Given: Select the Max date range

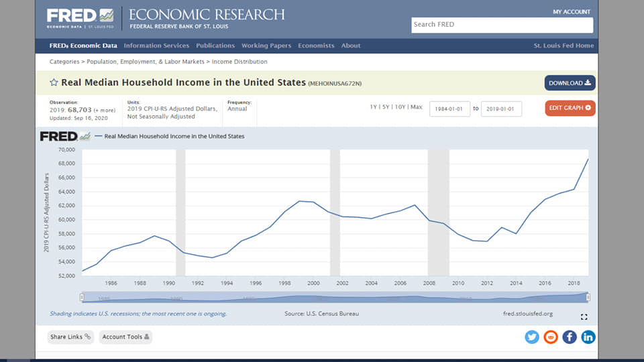Looking at the screenshot, I should pyautogui.click(x=417, y=107).
